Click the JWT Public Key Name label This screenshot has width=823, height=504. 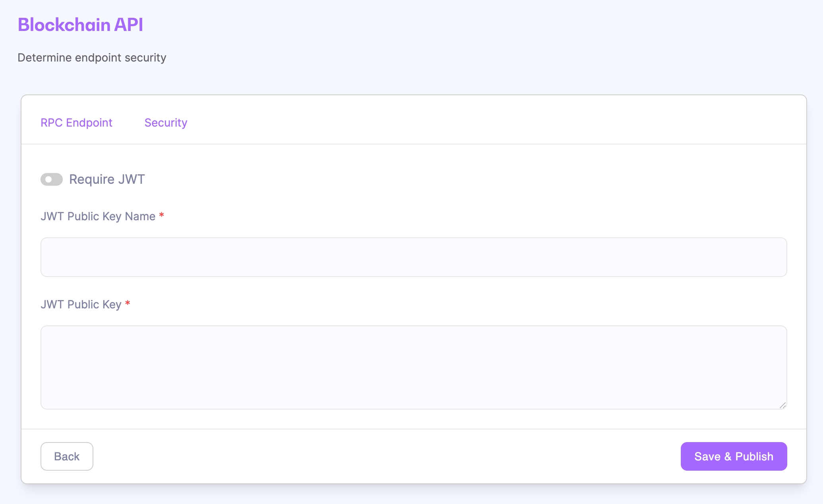(x=98, y=216)
